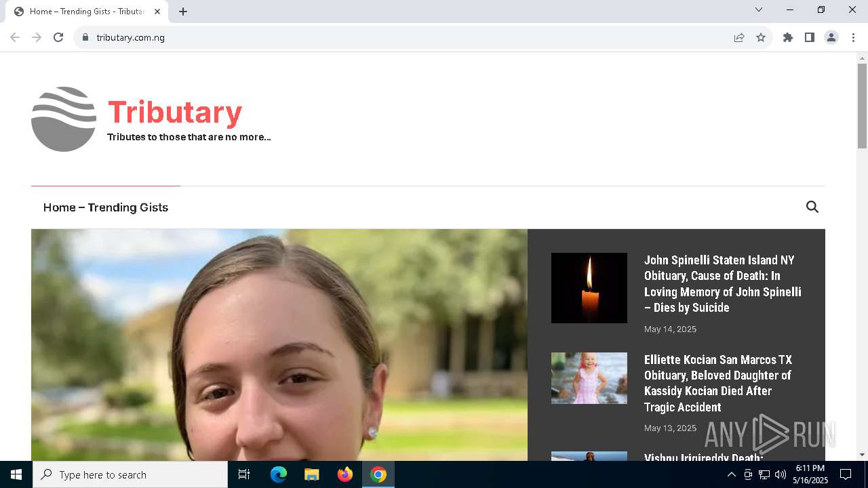Show hidden system tray icons
This screenshot has height=488, width=868.
coord(731,474)
